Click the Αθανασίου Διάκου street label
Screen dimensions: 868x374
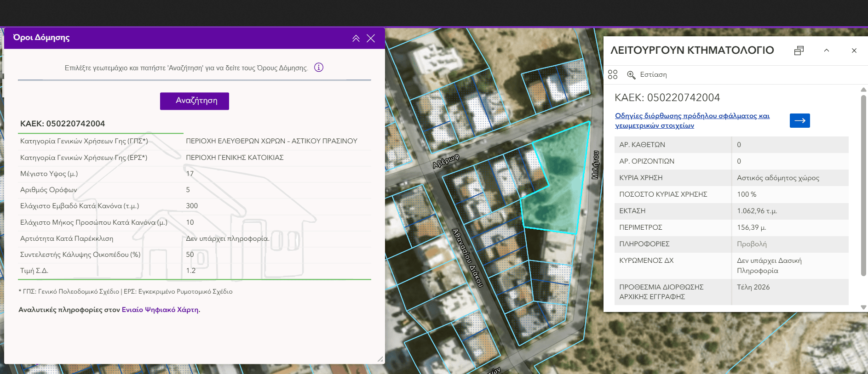[x=468, y=258]
